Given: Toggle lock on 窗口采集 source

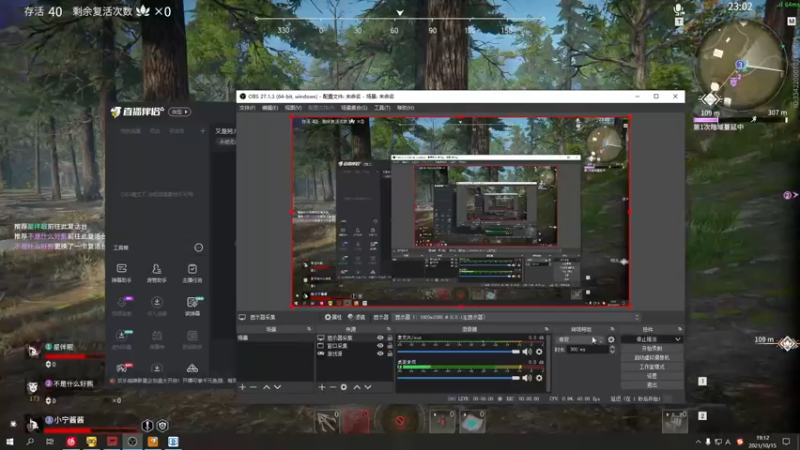Looking at the screenshot, I should coord(390,345).
